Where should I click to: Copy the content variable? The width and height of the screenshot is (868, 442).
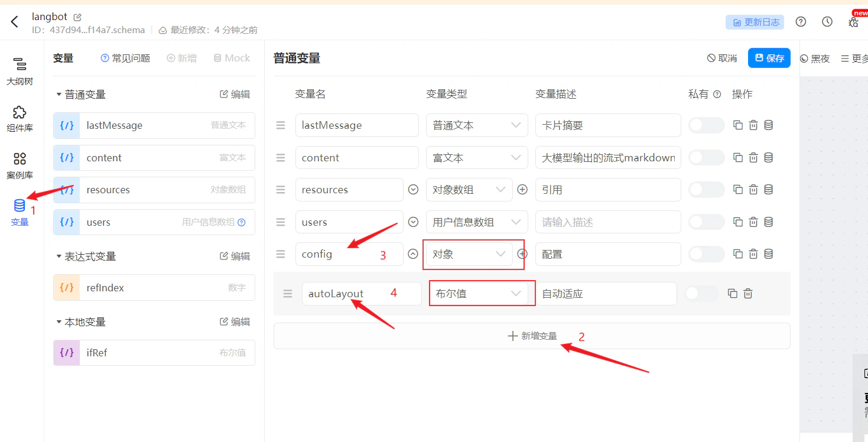point(738,157)
